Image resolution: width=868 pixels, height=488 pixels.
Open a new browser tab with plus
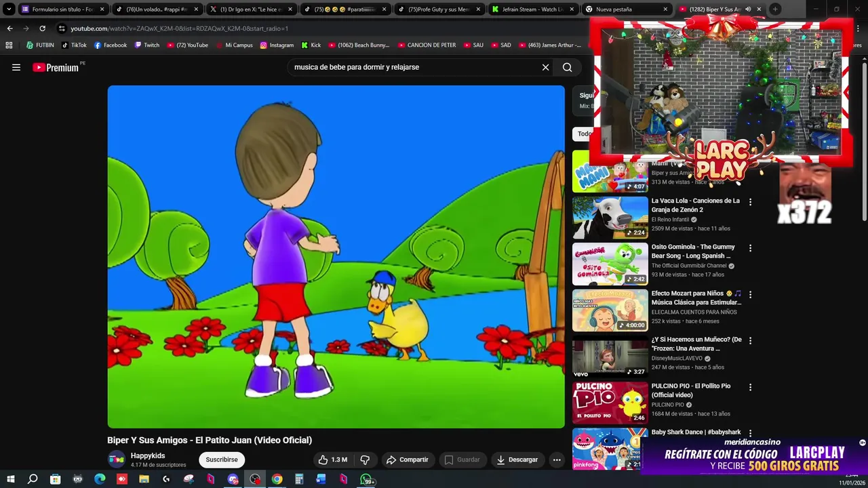tap(775, 9)
